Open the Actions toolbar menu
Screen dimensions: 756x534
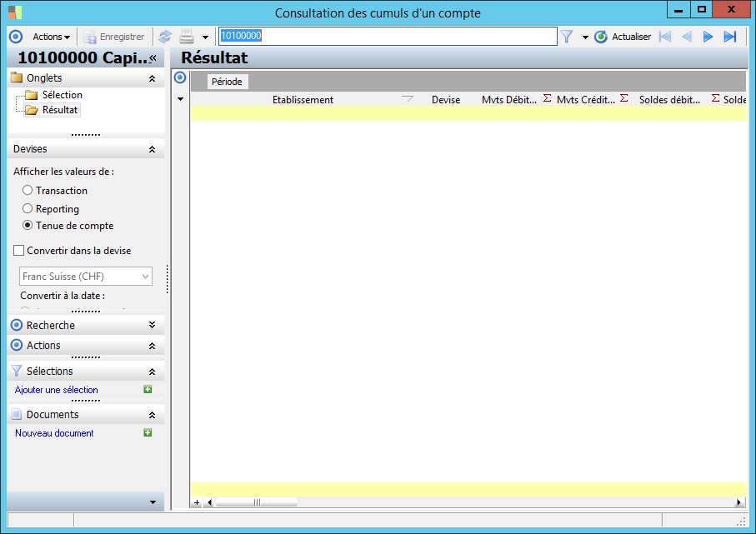coord(51,37)
